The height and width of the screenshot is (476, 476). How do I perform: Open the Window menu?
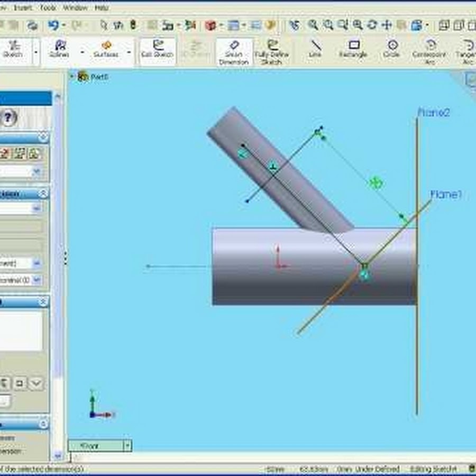(x=75, y=8)
